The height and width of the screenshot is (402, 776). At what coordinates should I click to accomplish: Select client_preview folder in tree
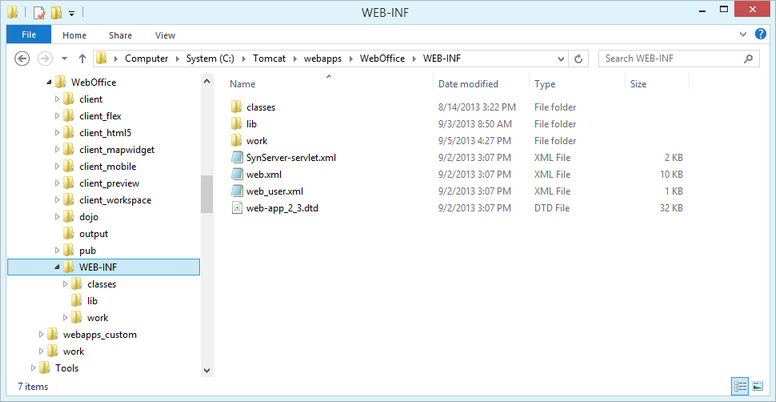tap(109, 183)
